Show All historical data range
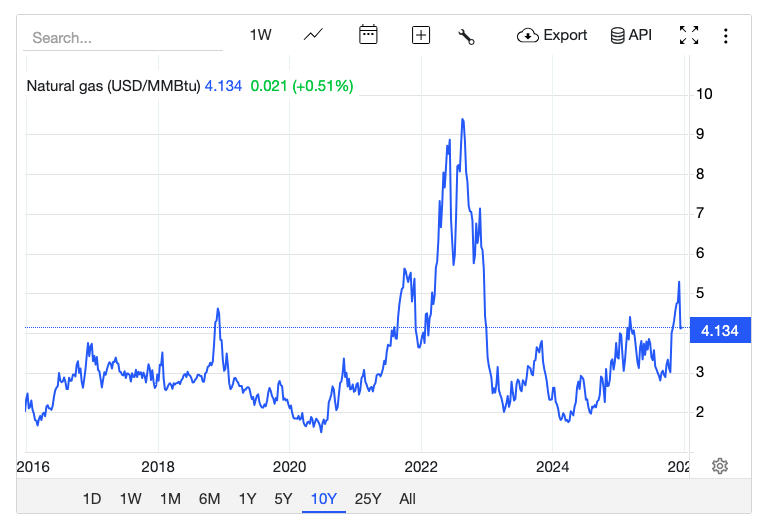This screenshot has width=768, height=532. (x=407, y=499)
